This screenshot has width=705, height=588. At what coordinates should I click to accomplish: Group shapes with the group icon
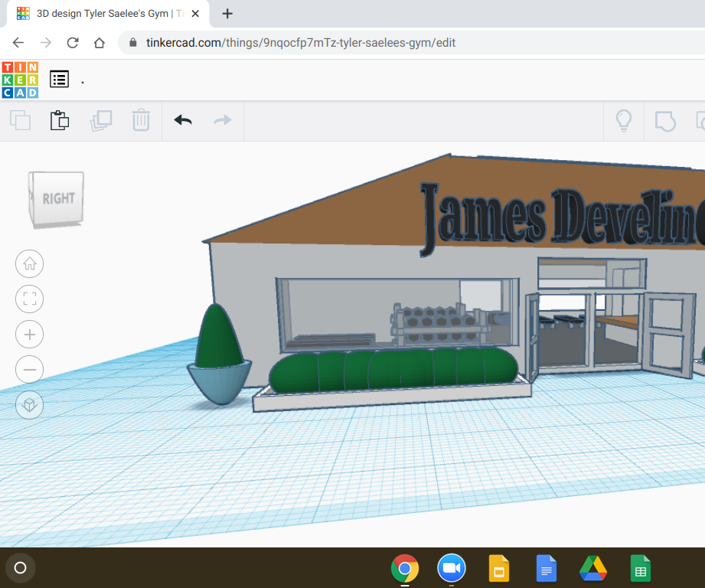click(x=664, y=120)
